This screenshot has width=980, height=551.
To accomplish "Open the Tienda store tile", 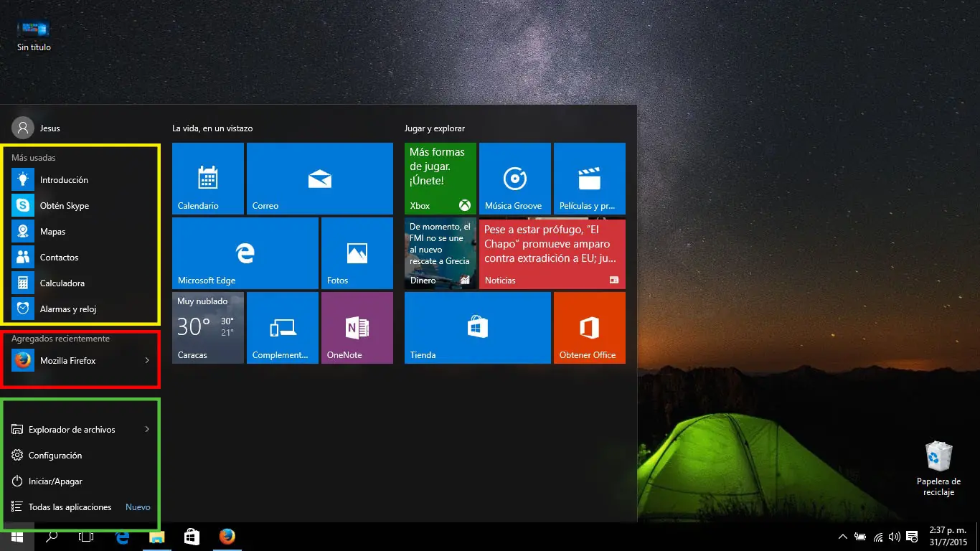I will tap(478, 328).
